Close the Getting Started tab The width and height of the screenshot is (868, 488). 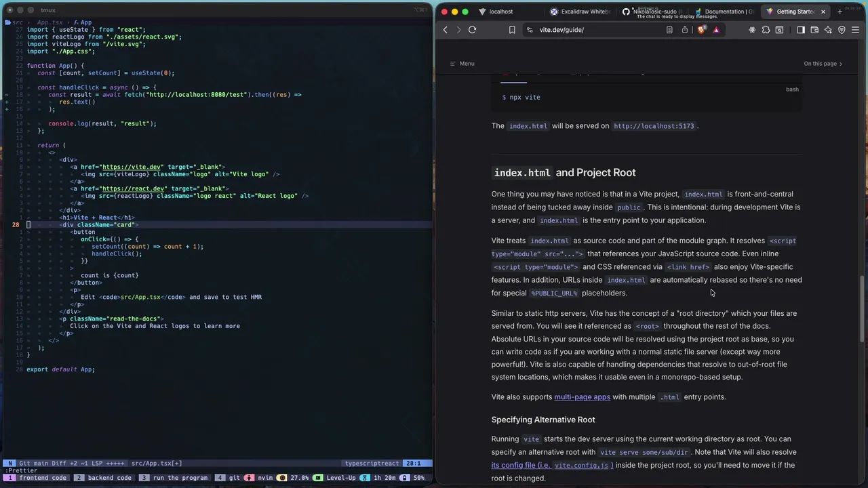tap(823, 12)
